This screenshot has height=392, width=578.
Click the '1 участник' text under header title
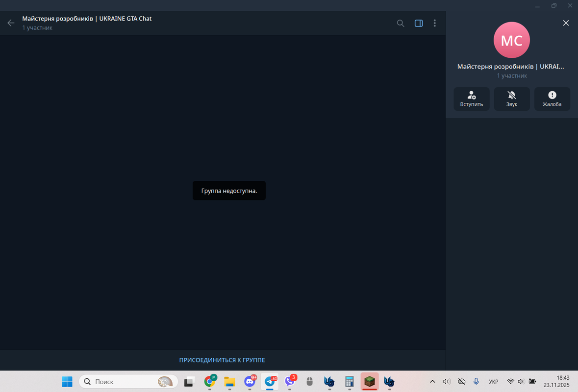(37, 27)
